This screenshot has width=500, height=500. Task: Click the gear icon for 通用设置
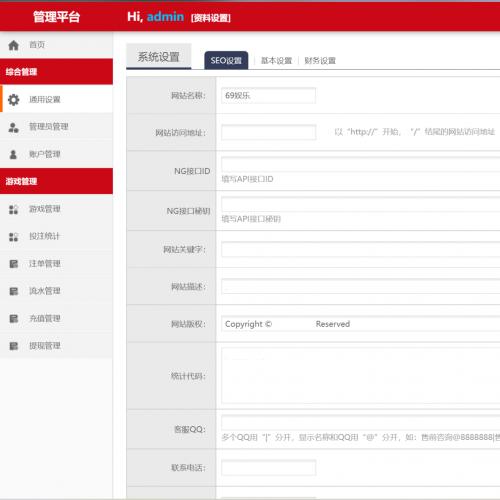[13, 100]
